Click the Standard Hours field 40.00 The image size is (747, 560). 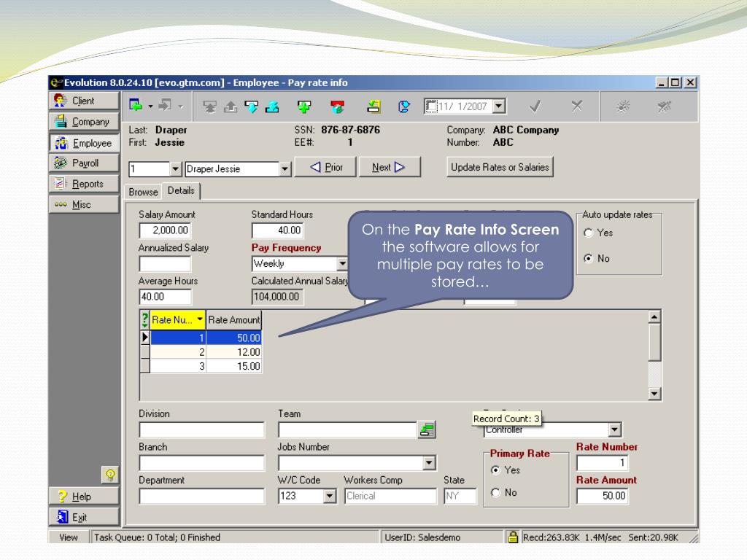pyautogui.click(x=277, y=230)
